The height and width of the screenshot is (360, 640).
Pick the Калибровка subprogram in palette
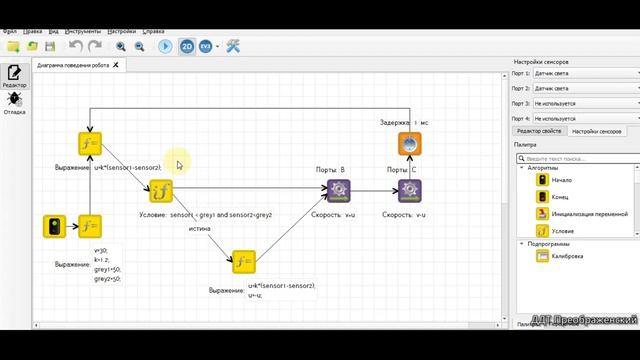pyautogui.click(x=559, y=256)
